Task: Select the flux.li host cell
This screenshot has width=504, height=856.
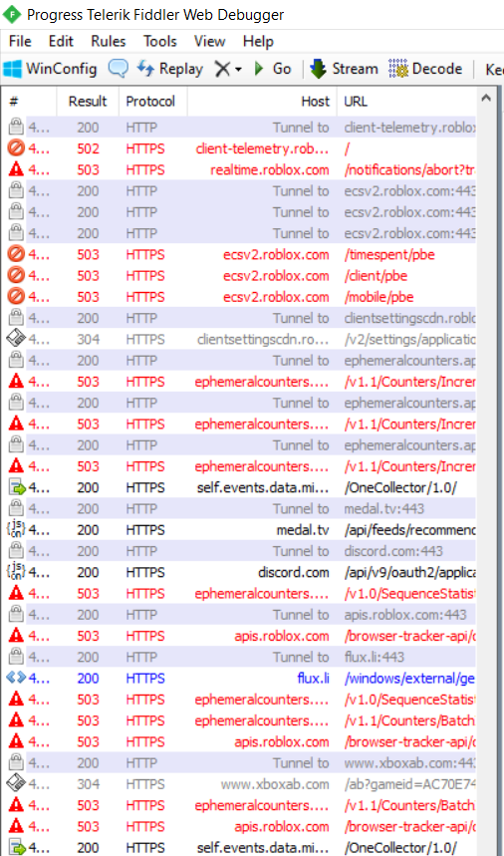Action: click(313, 678)
